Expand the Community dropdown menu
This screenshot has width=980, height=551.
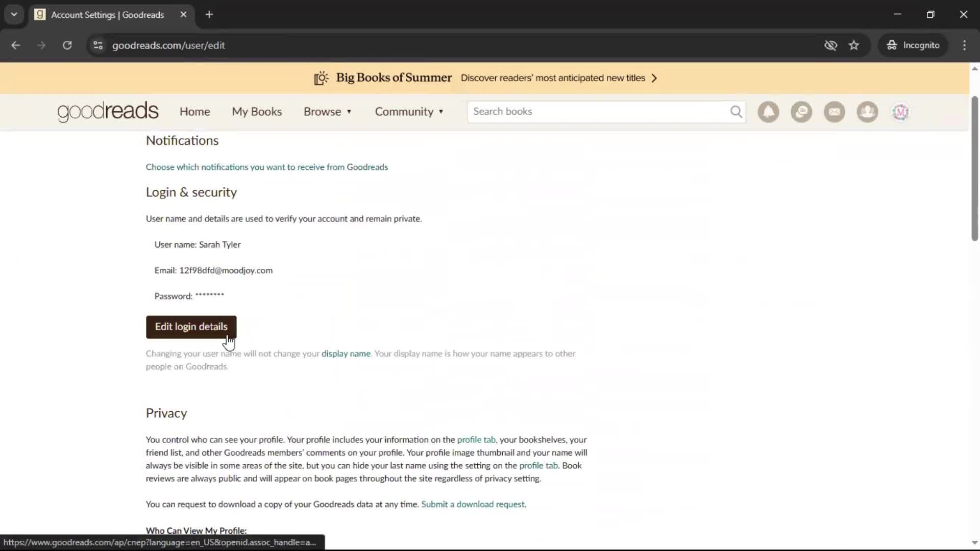point(409,112)
